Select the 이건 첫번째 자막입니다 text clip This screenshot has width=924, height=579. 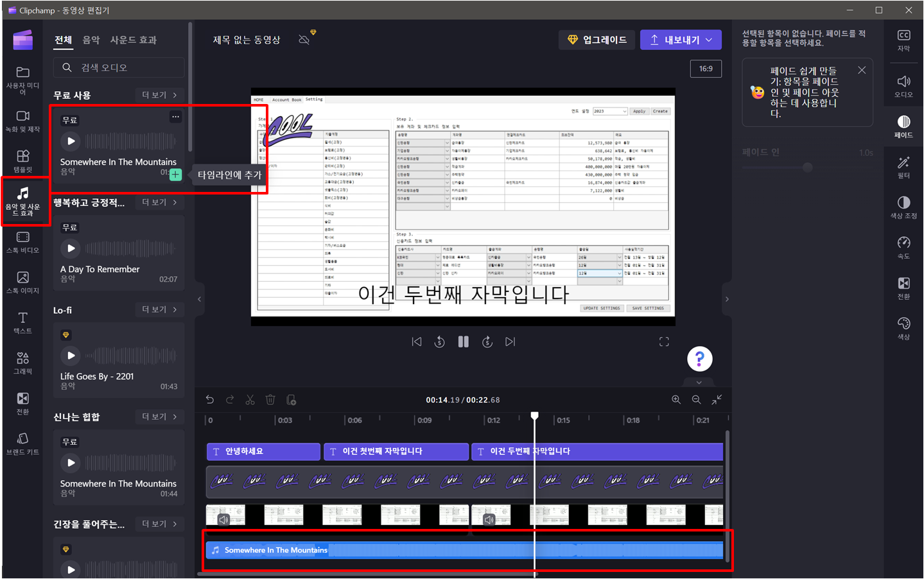(396, 451)
